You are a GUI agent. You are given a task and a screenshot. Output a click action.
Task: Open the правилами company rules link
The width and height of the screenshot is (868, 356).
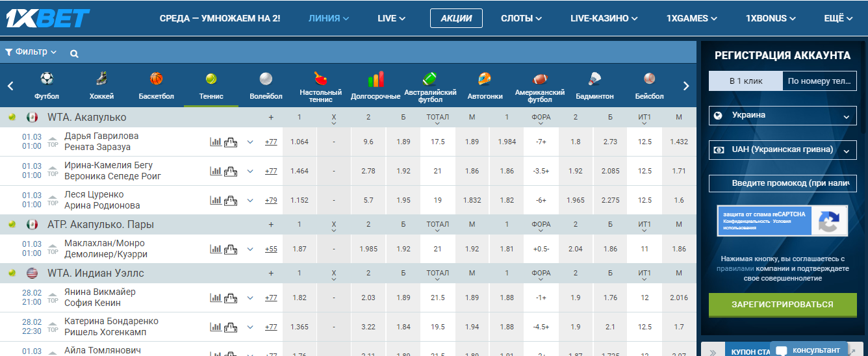point(735,268)
